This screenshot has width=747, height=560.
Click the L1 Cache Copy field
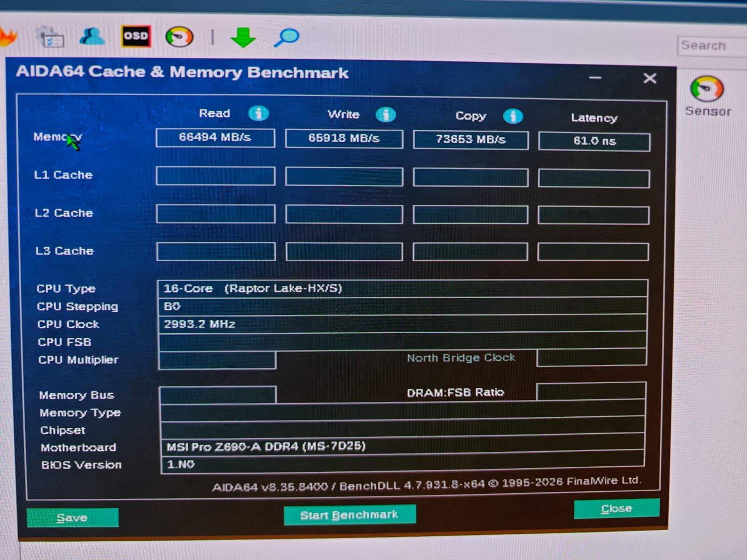pyautogui.click(x=471, y=177)
